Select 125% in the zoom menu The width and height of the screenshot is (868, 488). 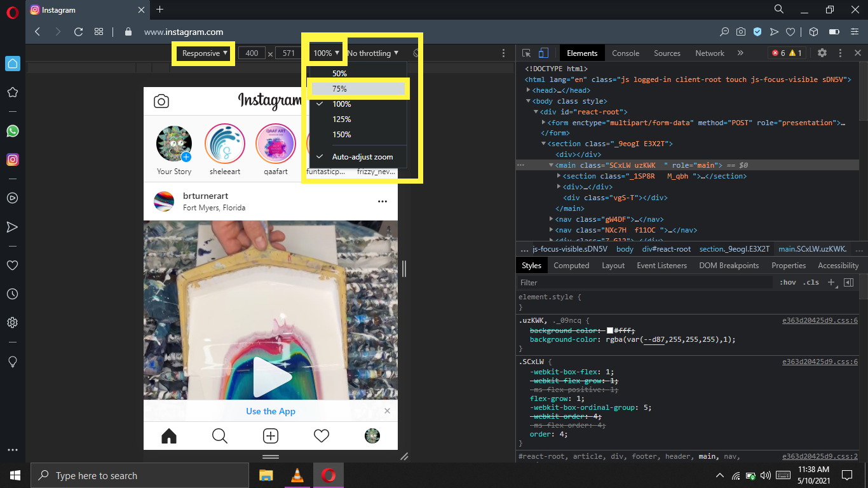(x=358, y=119)
